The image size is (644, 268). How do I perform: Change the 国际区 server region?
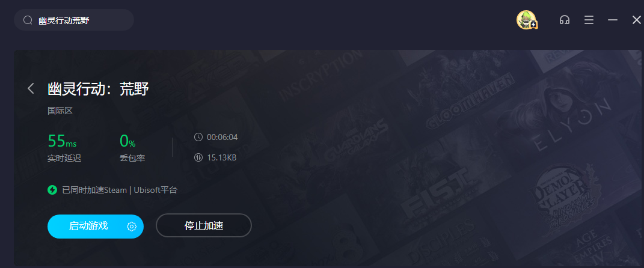coord(60,111)
